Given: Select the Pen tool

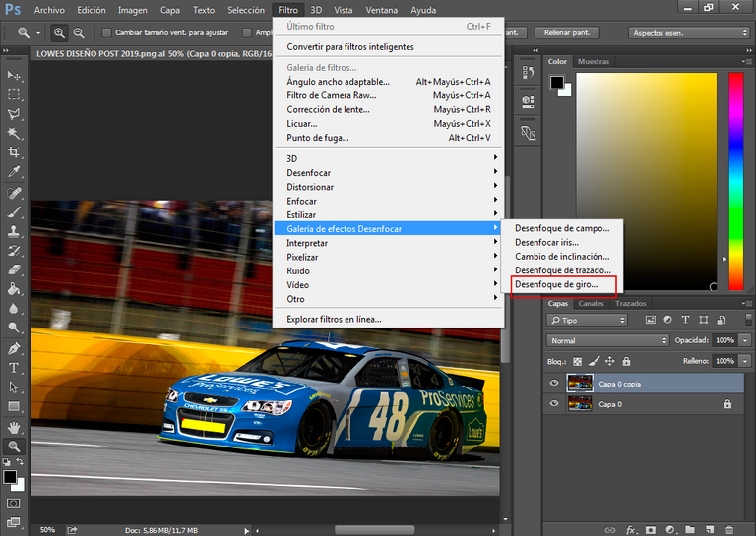Looking at the screenshot, I should [14, 348].
